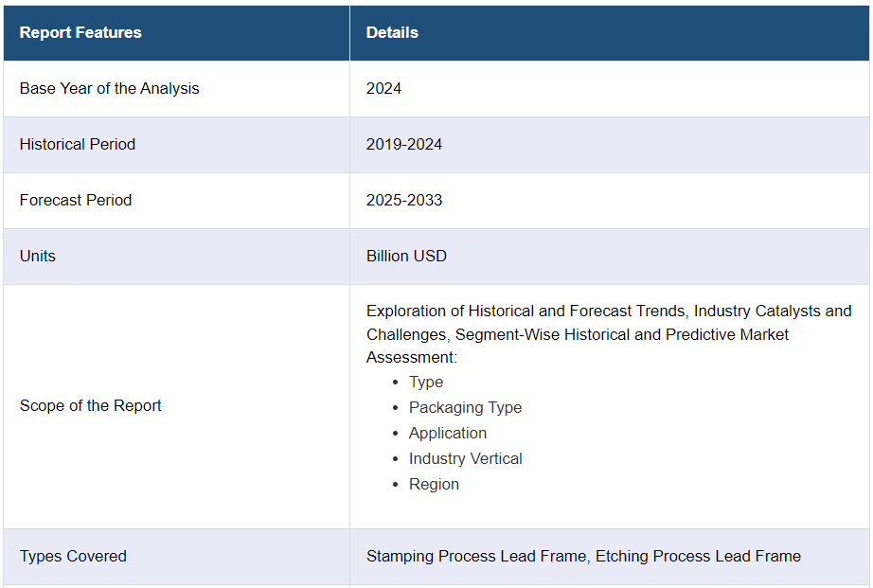Click the 2025-2033 forecast period value
873x588 pixels.
coord(404,200)
